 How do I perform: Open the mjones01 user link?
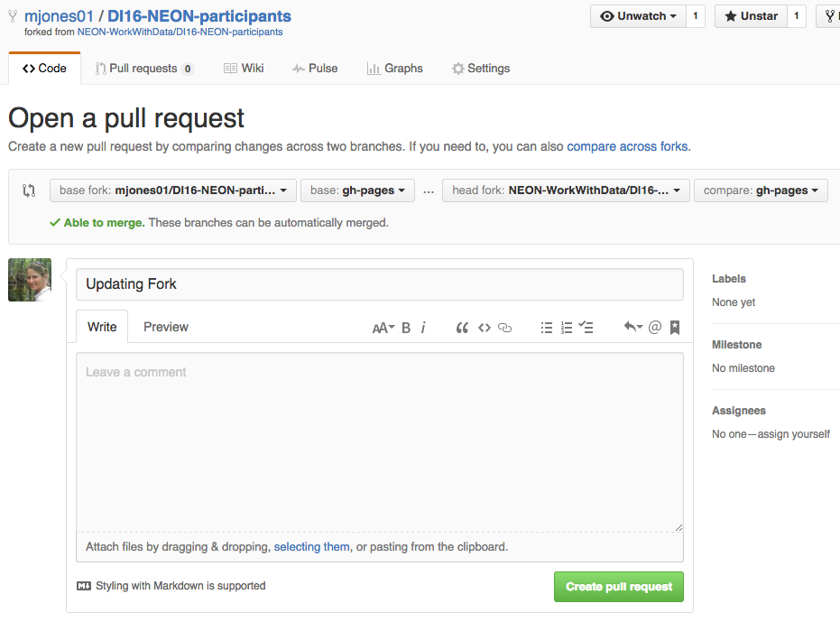(59, 16)
